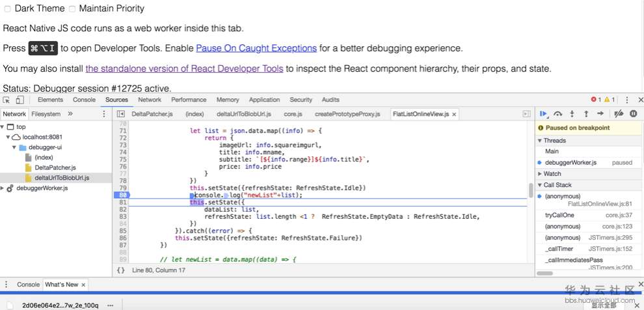Open the Performance tab
The image size is (644, 310).
[189, 100]
